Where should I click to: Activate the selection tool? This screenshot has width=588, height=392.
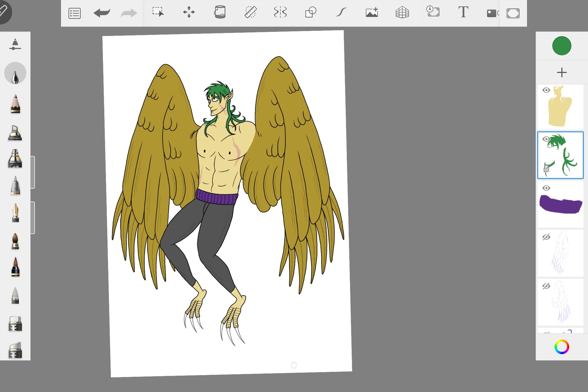coord(158,12)
